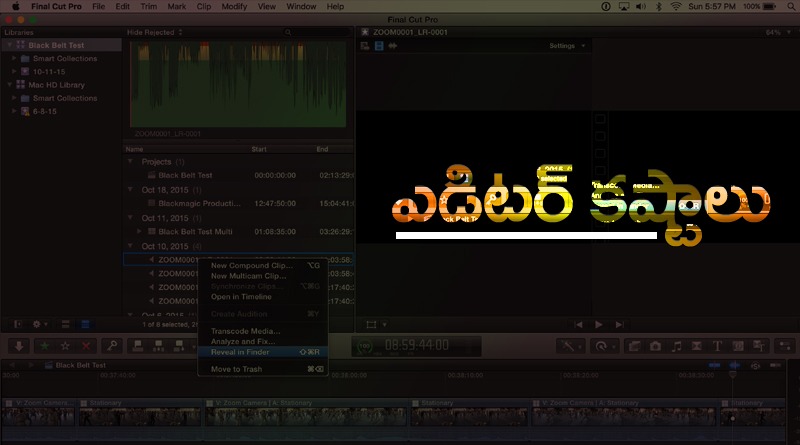
Task: Select Open in Timeline menu entry
Action: (x=240, y=297)
